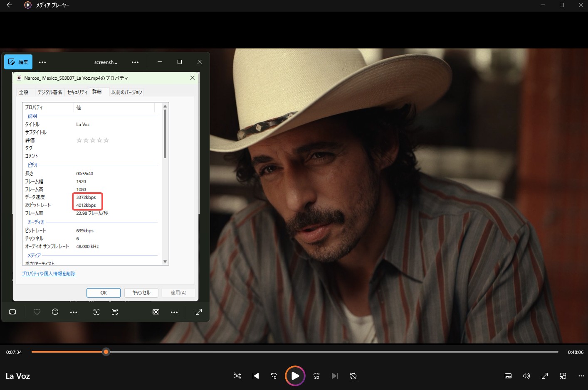
Task: Skip back 10 seconds
Action: point(274,376)
